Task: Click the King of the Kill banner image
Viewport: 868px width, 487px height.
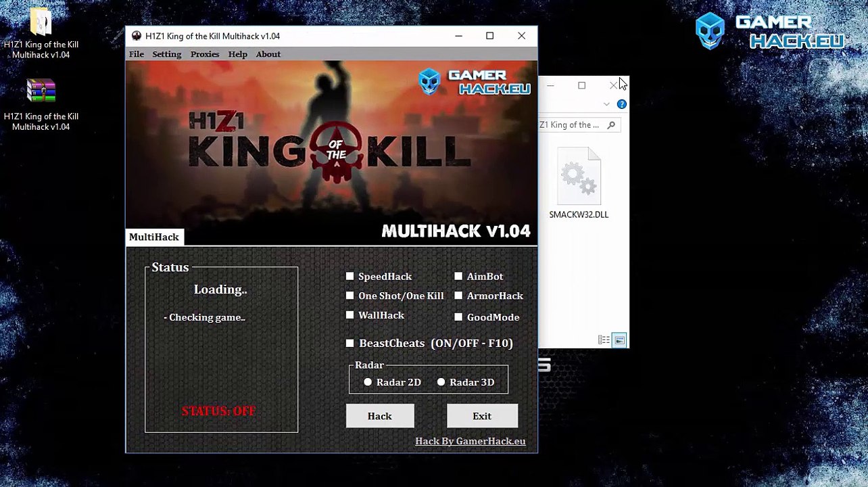Action: 332,153
